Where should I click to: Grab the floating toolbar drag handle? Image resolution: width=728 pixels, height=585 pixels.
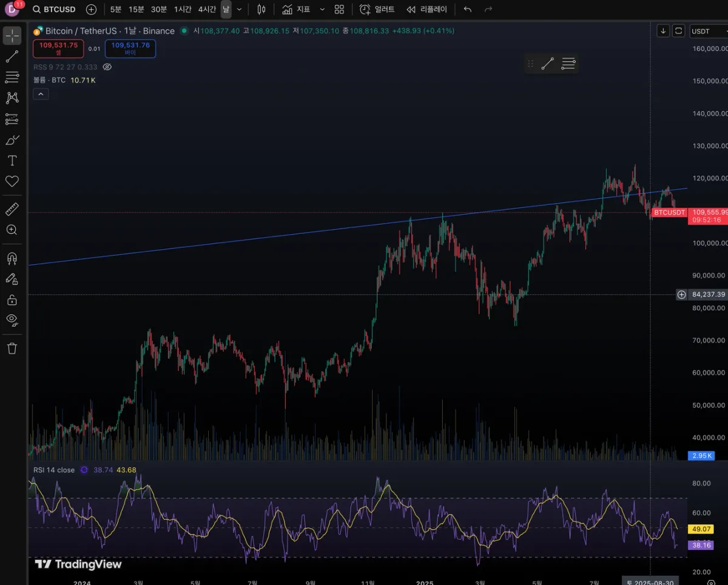pyautogui.click(x=530, y=63)
